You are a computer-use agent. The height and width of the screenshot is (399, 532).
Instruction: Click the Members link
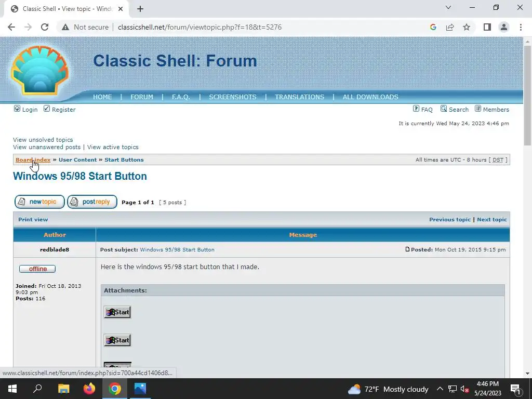496,110
